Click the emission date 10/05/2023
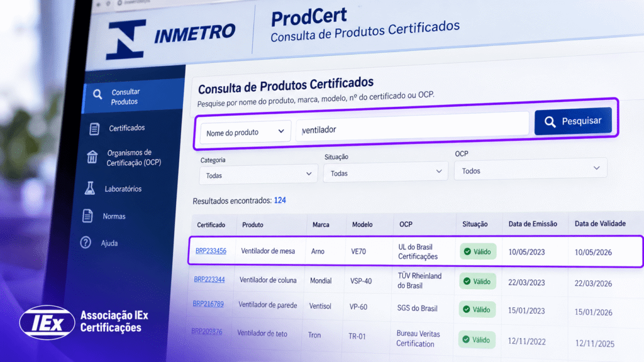The height and width of the screenshot is (362, 644). [526, 252]
